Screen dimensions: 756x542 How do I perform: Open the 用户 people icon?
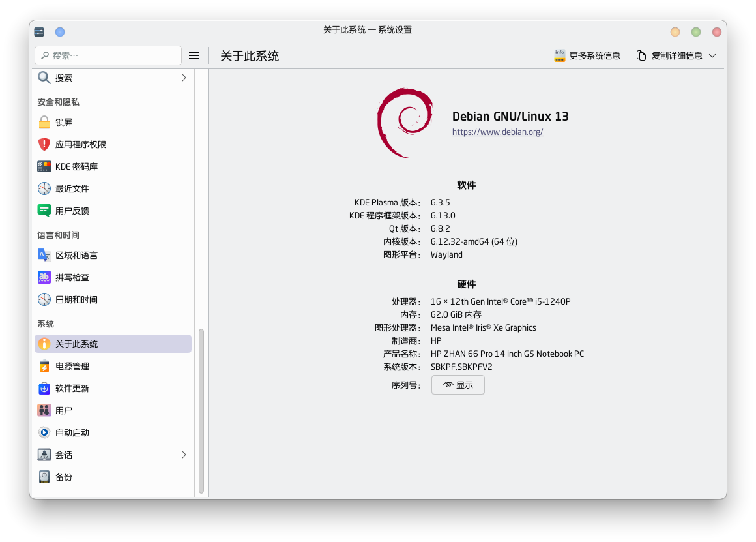pyautogui.click(x=44, y=411)
